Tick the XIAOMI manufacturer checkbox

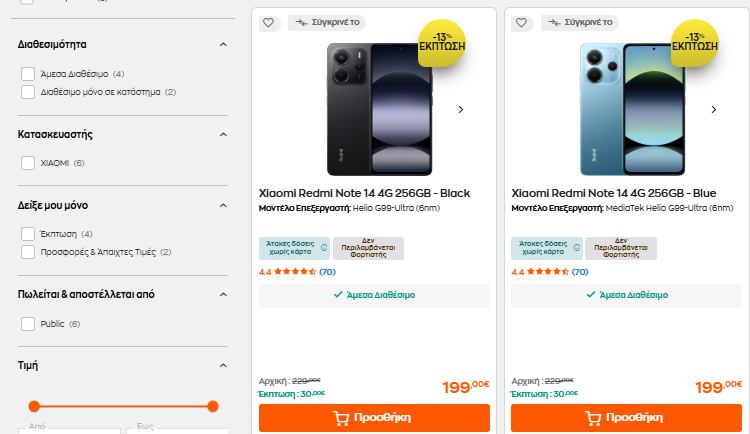[x=28, y=163]
